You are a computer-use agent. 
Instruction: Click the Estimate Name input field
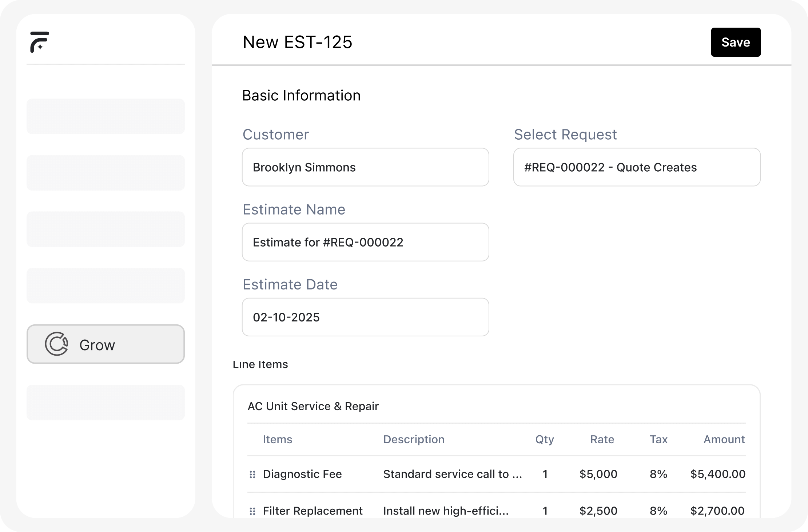[365, 242]
